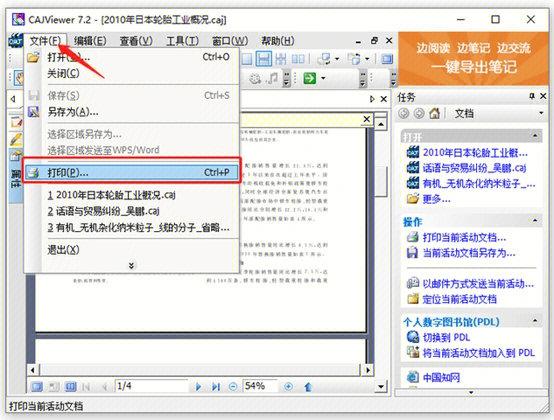Click the go-to green arrow toolbar icon
This screenshot has height=420, width=554.
click(310, 78)
